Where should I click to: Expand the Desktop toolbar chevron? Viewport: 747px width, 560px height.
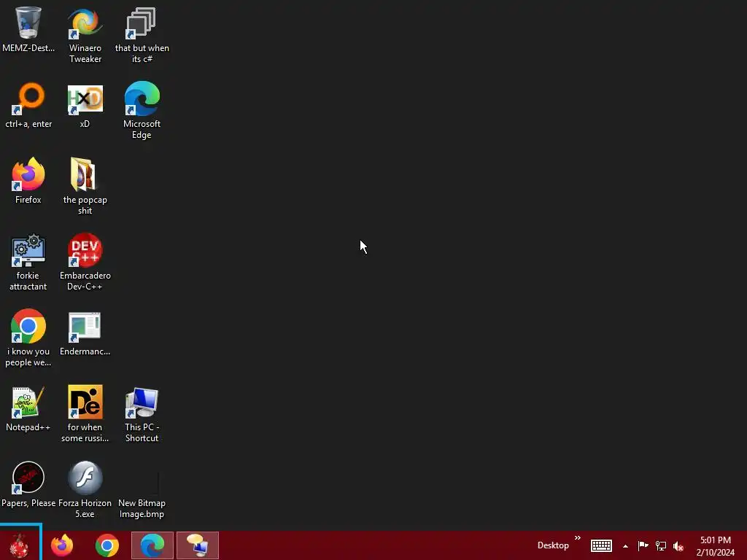(x=578, y=538)
